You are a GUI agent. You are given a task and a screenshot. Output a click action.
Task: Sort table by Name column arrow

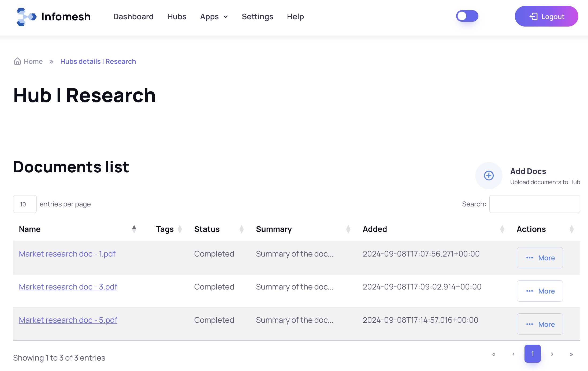pos(134,229)
